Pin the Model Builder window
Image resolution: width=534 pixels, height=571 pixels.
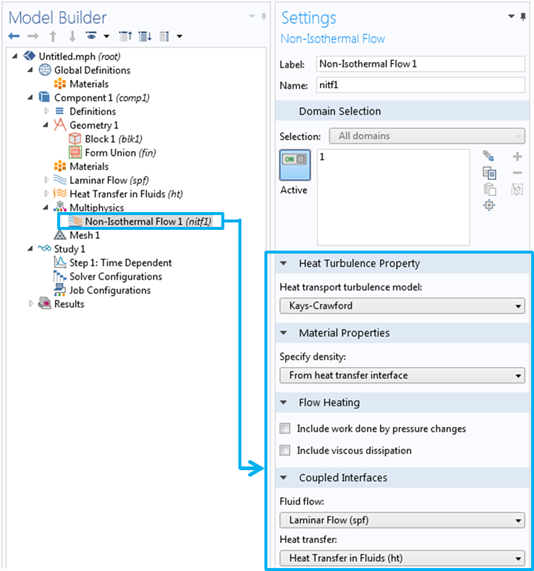(264, 17)
